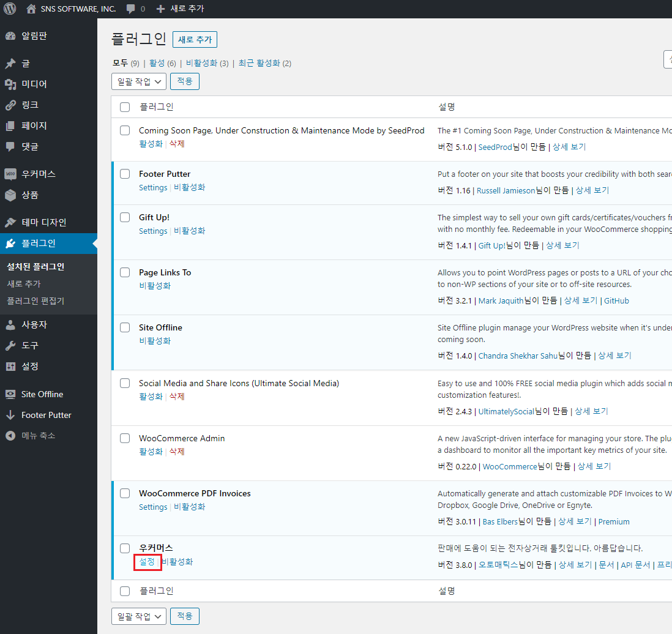Select the Page Links To checkbox
Image resolution: width=672 pixels, height=634 pixels.
[125, 272]
